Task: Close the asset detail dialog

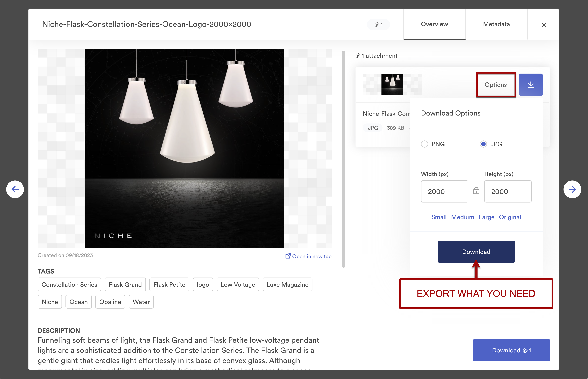Action: pyautogui.click(x=544, y=25)
